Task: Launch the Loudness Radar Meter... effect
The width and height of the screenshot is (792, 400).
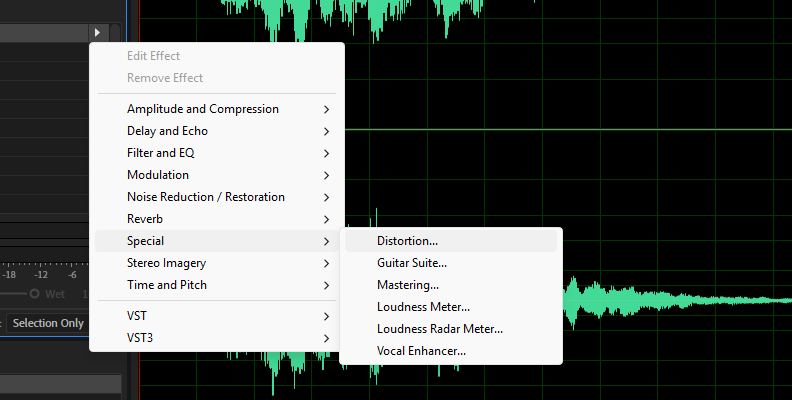Action: coord(439,329)
